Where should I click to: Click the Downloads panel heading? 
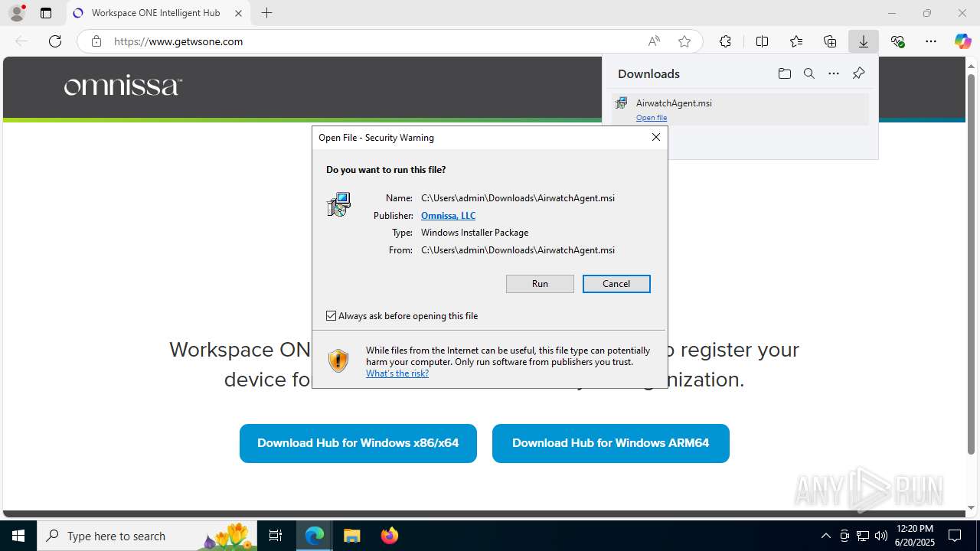648,73
